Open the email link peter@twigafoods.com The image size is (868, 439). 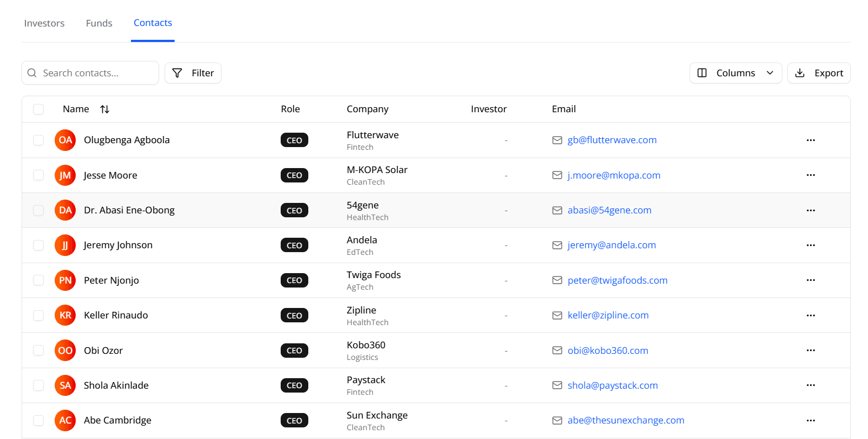(617, 280)
